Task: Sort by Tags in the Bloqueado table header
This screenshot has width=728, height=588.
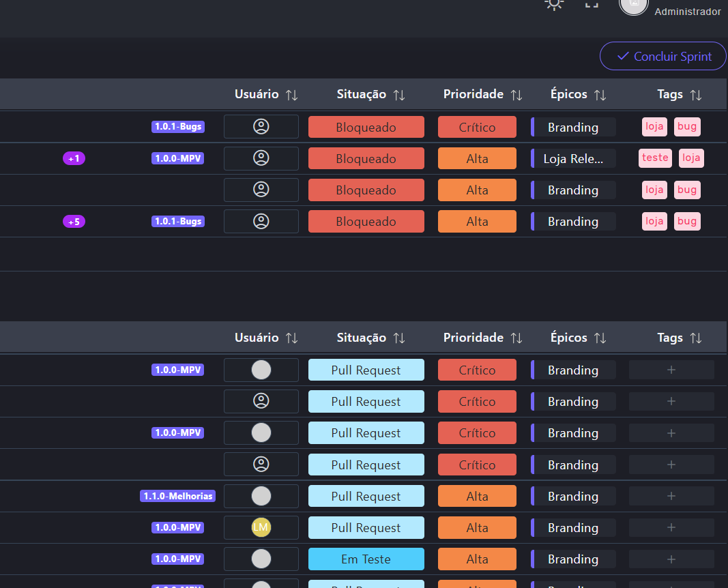Action: point(695,95)
